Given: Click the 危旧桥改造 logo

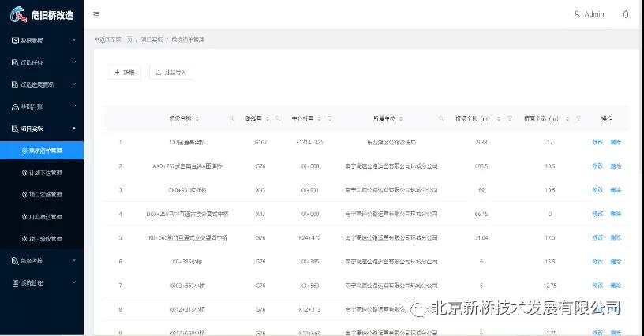Looking at the screenshot, I should click(x=42, y=15).
